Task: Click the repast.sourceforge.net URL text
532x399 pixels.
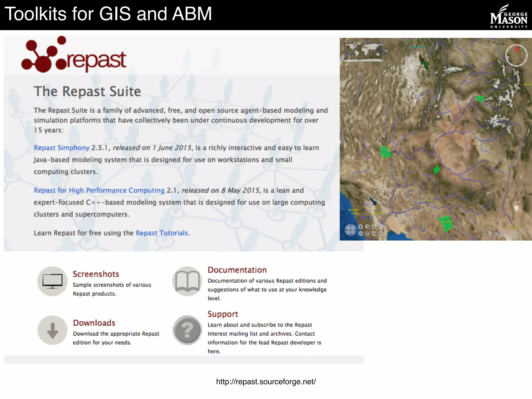Action: (266, 382)
